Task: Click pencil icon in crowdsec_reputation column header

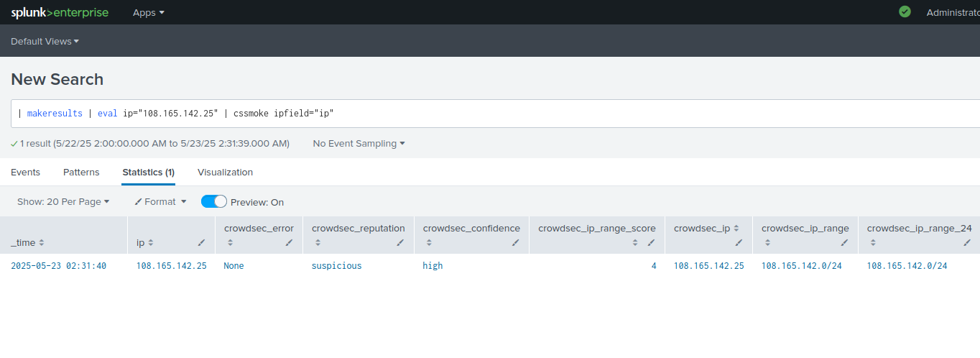Action: click(x=400, y=243)
